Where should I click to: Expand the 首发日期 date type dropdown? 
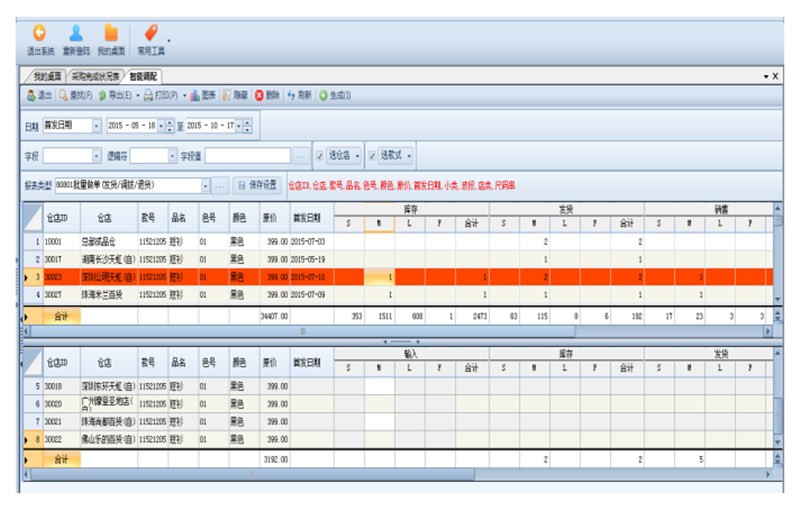97,126
